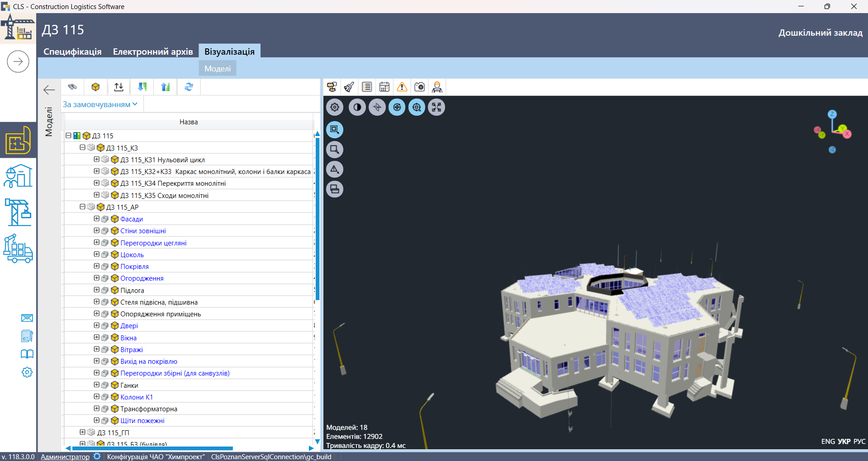Expand the Стіни зовнішні node

96,230
